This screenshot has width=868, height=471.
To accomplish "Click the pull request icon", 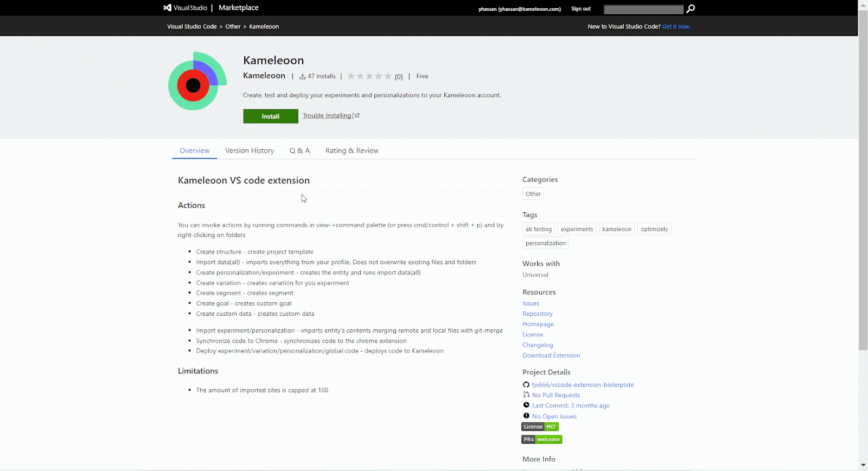I will point(526,394).
